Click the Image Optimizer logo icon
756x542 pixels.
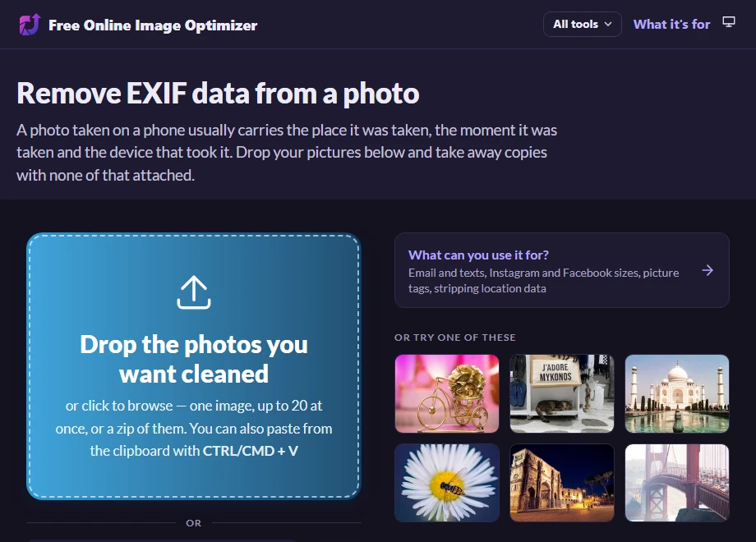(x=30, y=25)
